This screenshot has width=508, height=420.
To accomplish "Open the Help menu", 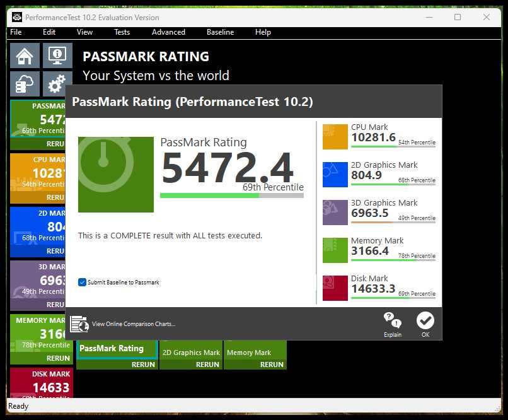I will pyautogui.click(x=263, y=32).
